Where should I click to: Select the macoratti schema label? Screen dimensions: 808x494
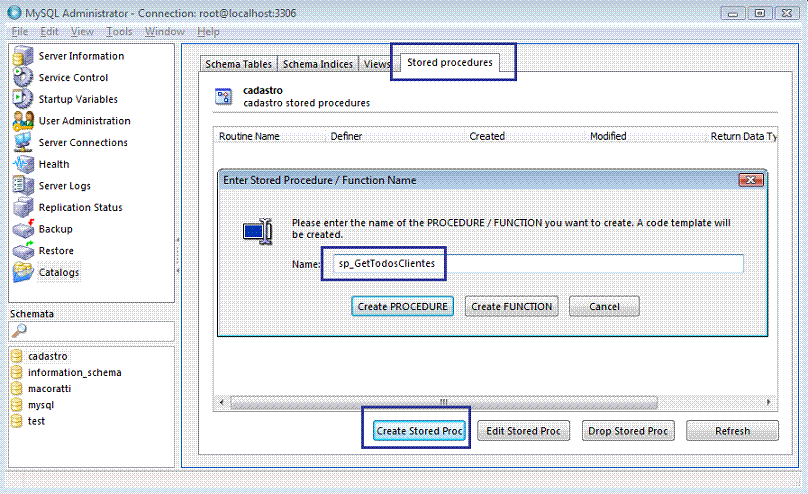click(x=49, y=388)
